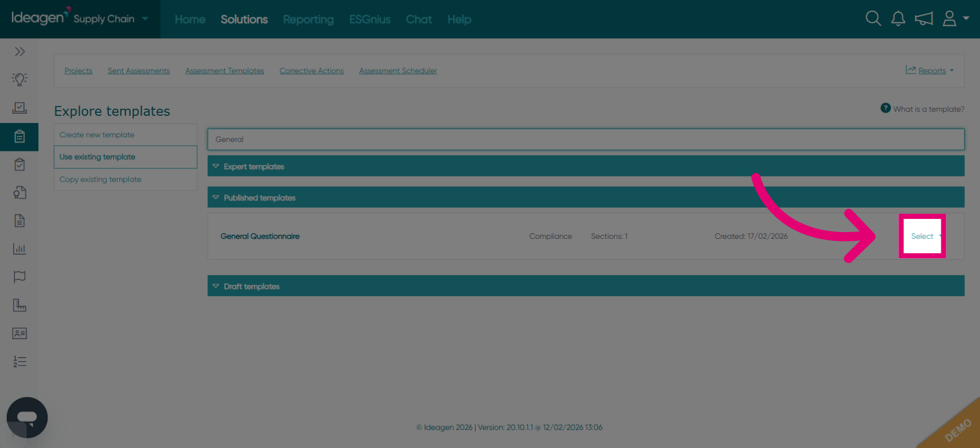This screenshot has width=980, height=448.
Task: Select Copy existing template option
Action: 126,180
